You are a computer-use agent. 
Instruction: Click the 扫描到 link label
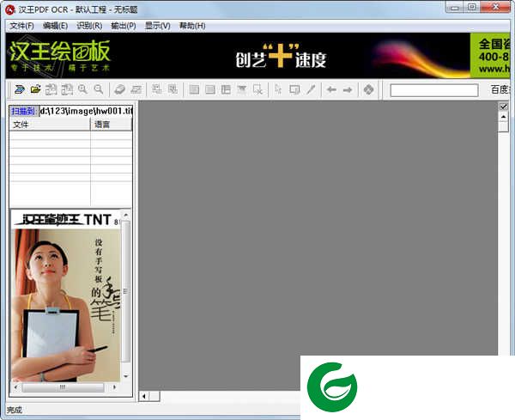[x=23, y=111]
